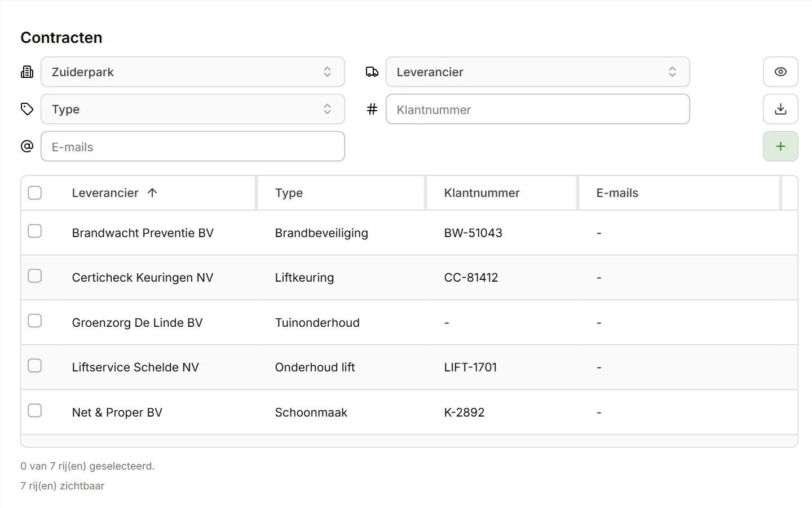
Task: Focus the E-mails input field
Action: [193, 146]
